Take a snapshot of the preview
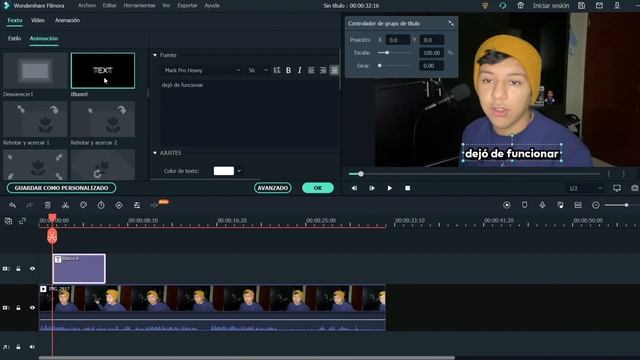 click(x=634, y=188)
